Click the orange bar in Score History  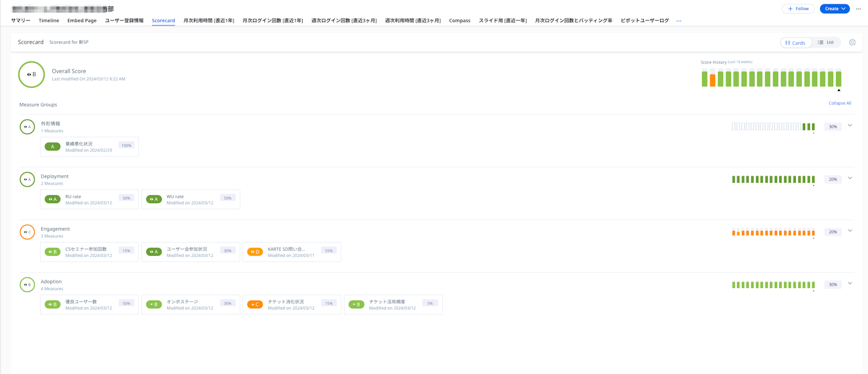click(x=712, y=81)
